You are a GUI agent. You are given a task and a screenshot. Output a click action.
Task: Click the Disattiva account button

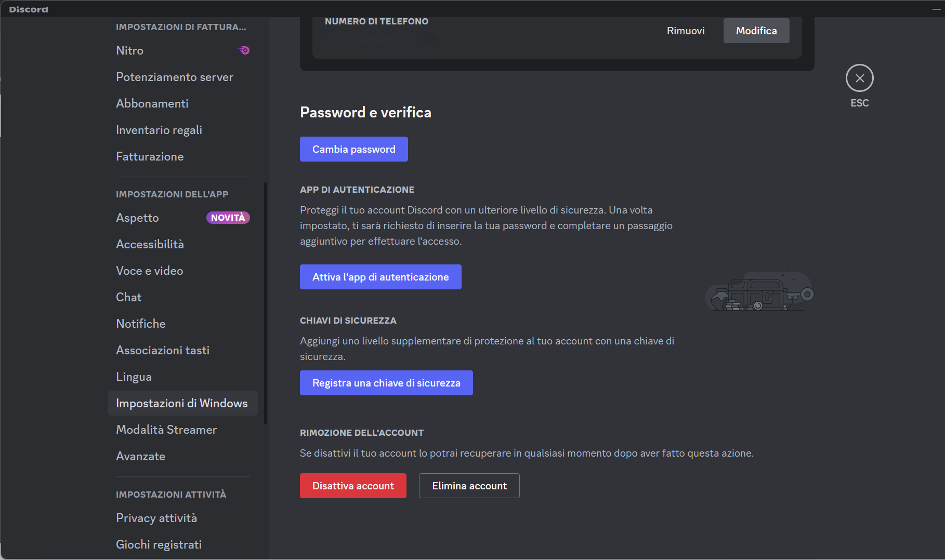pos(352,486)
